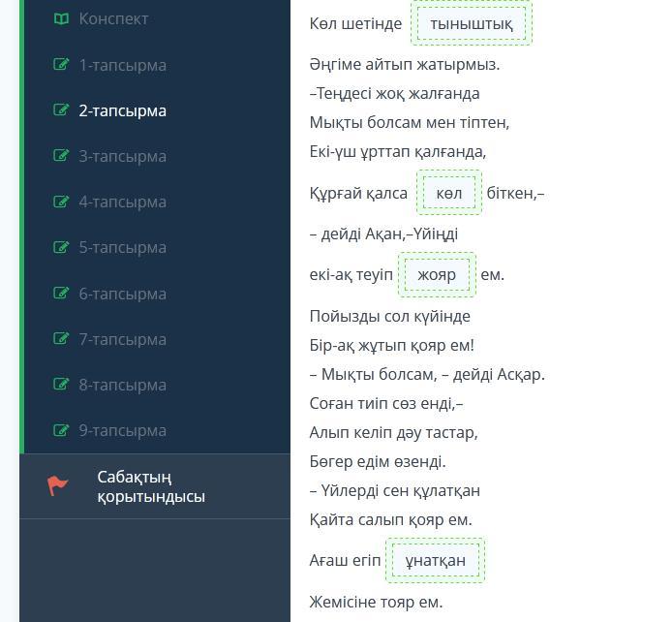Select the current 2-тапсырма item
The height and width of the screenshot is (622, 672).
pyautogui.click(x=122, y=110)
